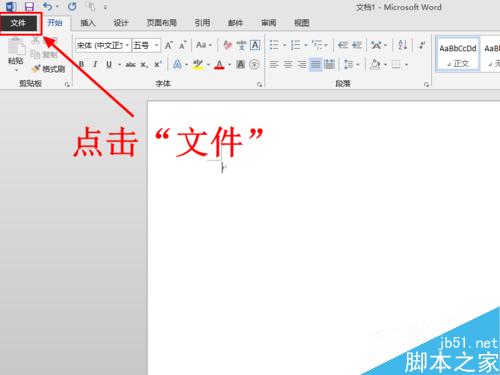The width and height of the screenshot is (500, 375).
Task: Switch to the 设计 (Design) tab
Action: pos(121,23)
